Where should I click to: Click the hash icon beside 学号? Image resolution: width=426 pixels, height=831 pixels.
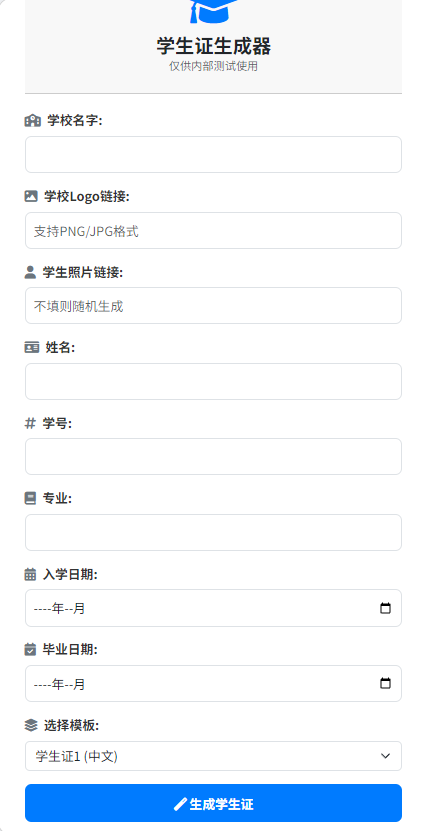[x=30, y=423]
